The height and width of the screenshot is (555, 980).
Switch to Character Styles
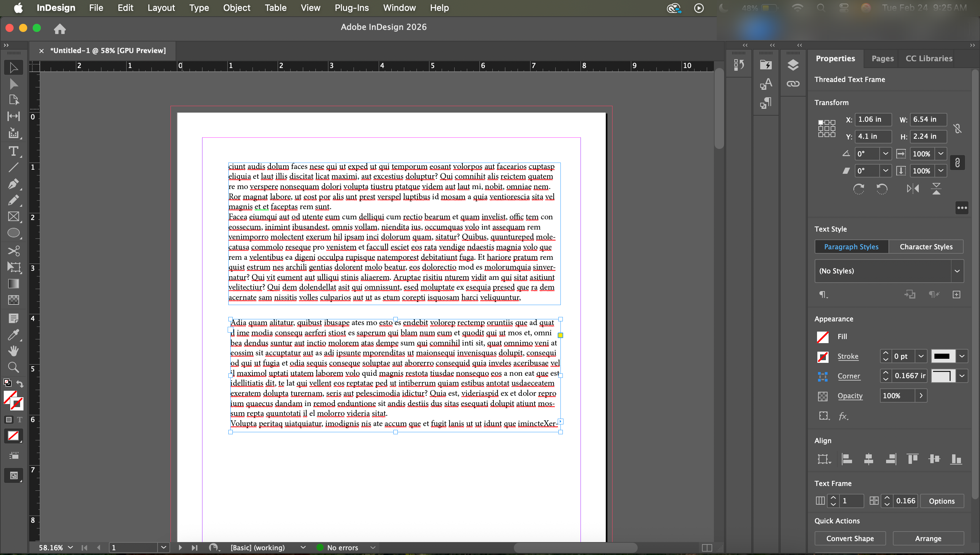tap(926, 247)
